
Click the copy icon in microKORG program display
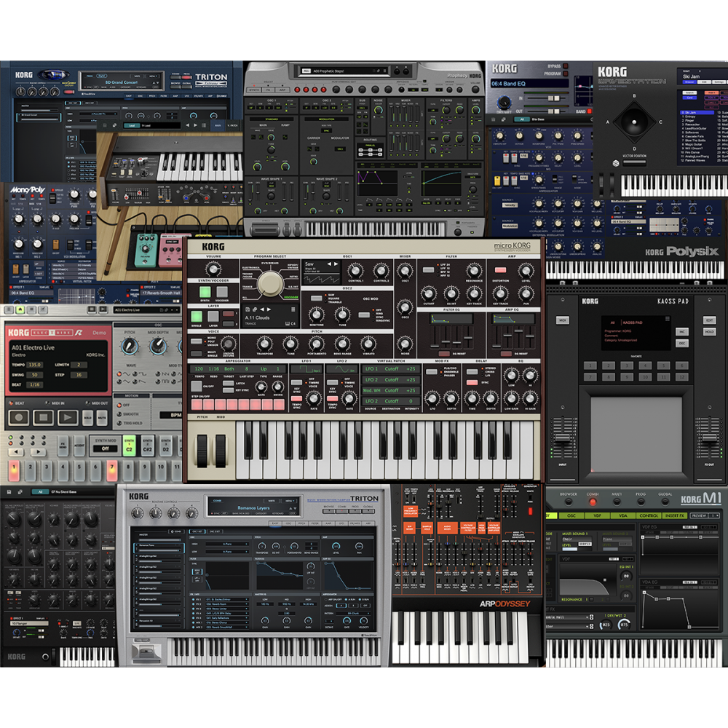pos(255,309)
